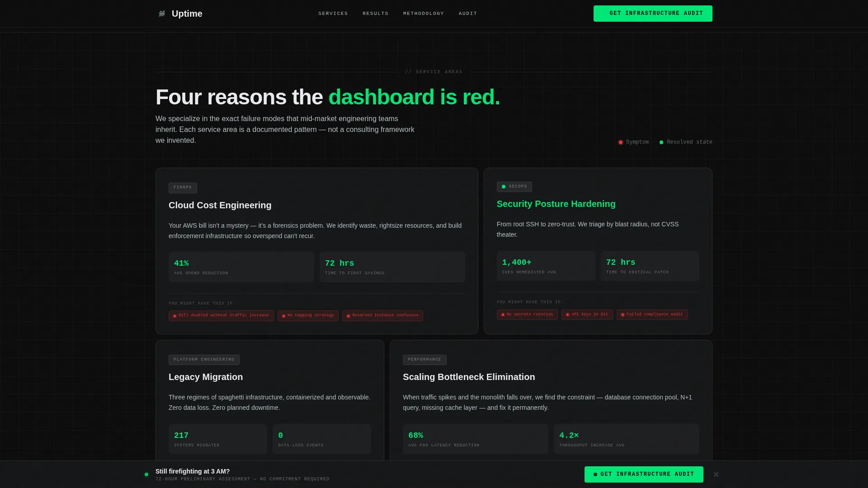Dismiss the bottom banner with X
868x488 pixels.
pos(716,474)
